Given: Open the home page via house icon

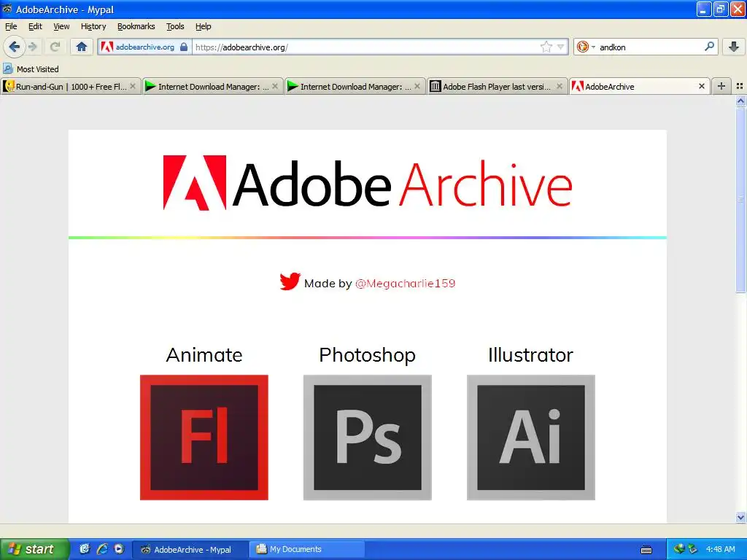Looking at the screenshot, I should click(x=82, y=47).
